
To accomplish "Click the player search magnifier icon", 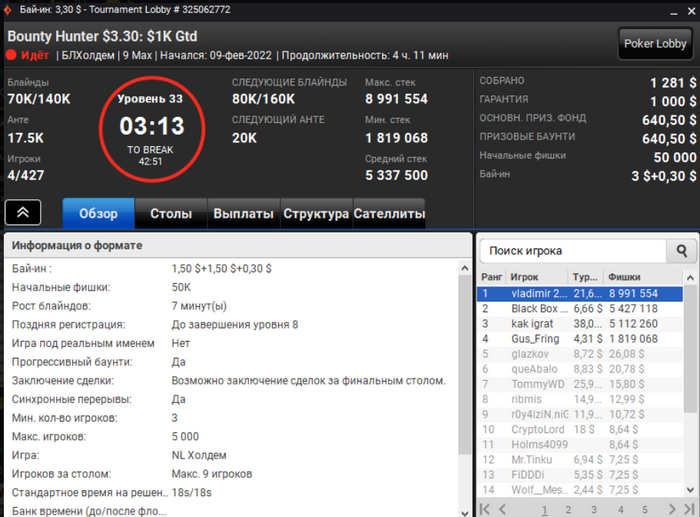I will pyautogui.click(x=681, y=251).
